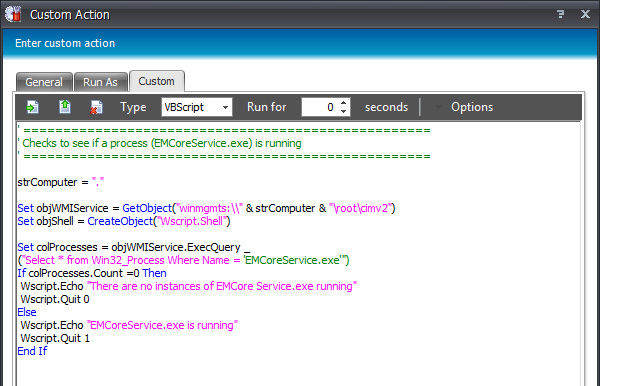Image resolution: width=626 pixels, height=386 pixels.
Task: Click the Set objShell CreateObject line
Action: (x=124, y=221)
